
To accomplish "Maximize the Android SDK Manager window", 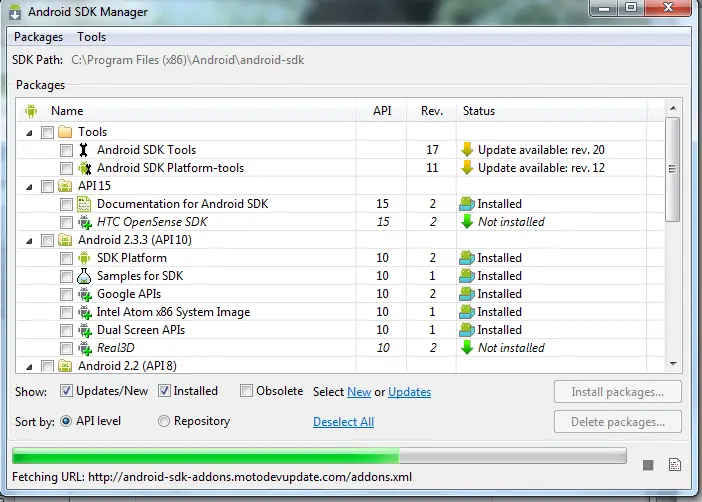I will click(x=631, y=7).
